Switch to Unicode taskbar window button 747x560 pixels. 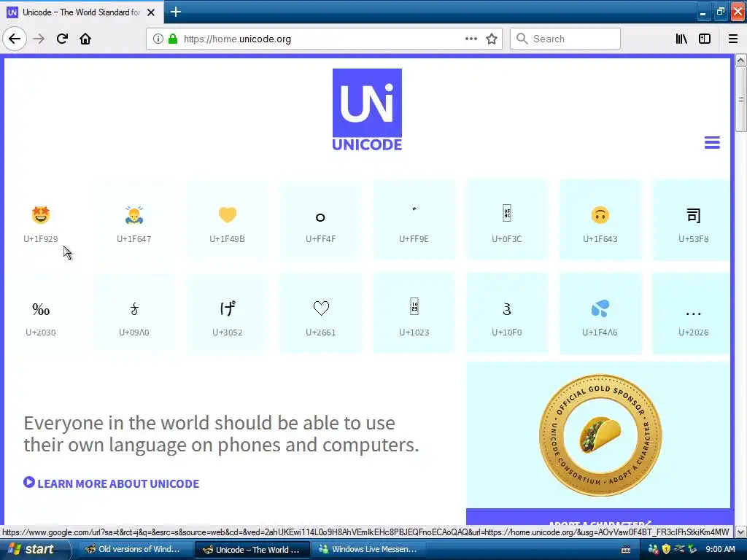tap(252, 549)
